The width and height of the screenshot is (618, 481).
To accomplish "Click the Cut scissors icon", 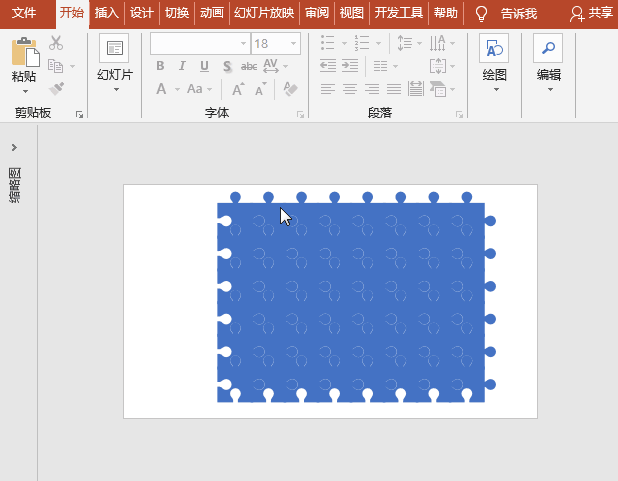I will click(x=55, y=43).
